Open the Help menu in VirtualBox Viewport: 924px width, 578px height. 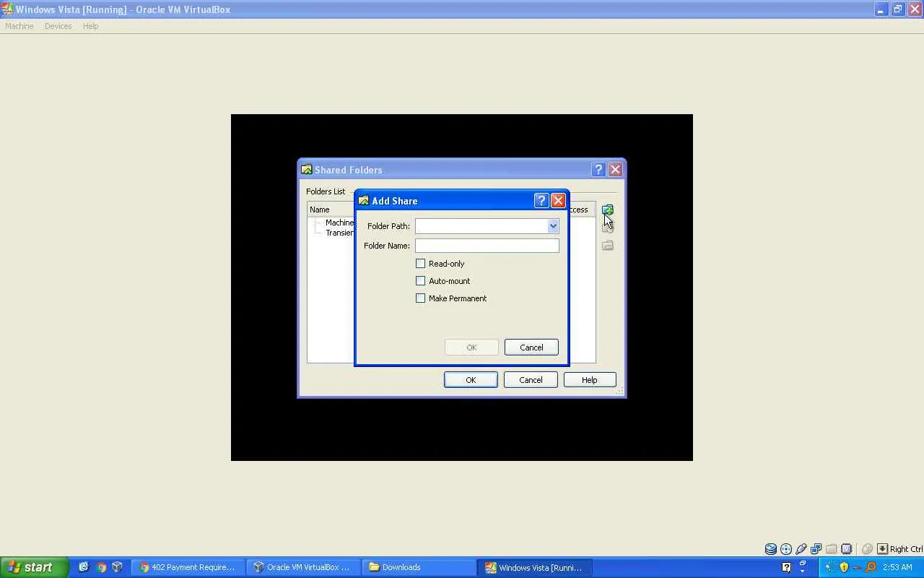[x=90, y=26]
